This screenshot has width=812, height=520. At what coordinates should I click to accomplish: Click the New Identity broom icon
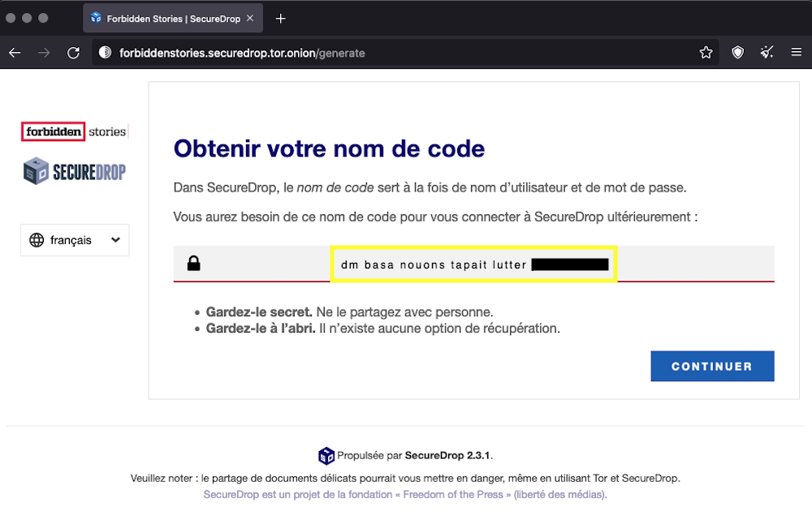(767, 53)
